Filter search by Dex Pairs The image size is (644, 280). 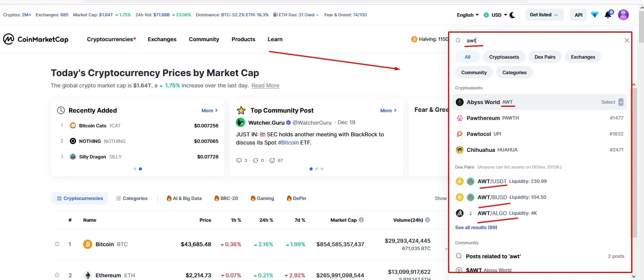click(545, 57)
